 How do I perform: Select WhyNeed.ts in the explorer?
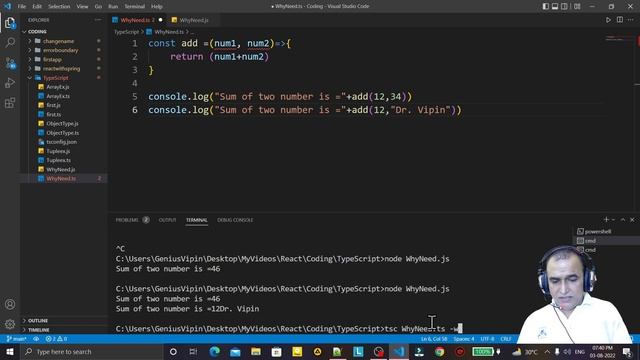[61, 179]
